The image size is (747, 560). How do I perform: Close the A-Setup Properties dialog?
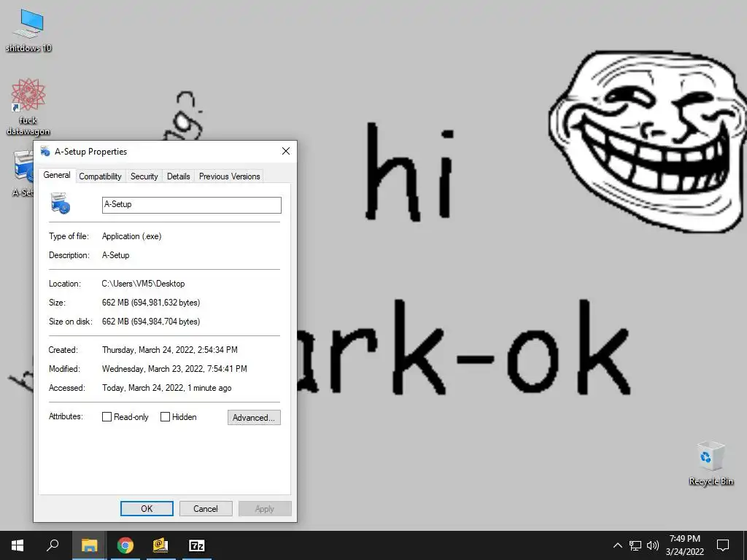(286, 151)
